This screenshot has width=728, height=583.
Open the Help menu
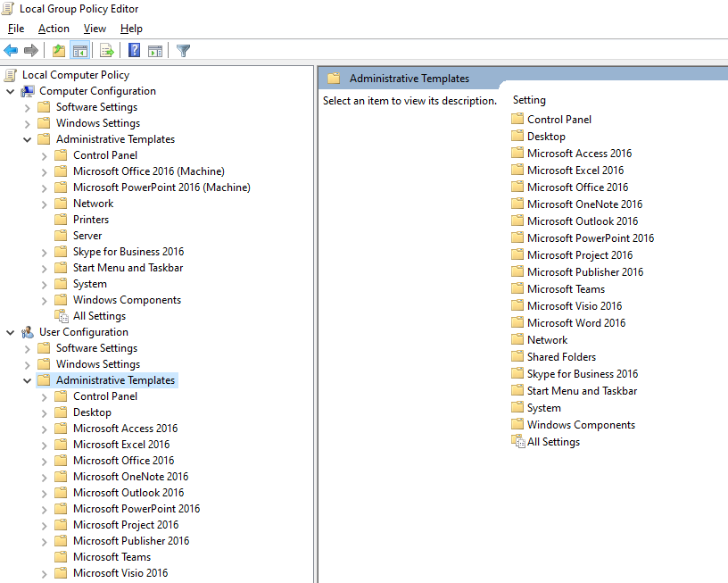point(131,29)
